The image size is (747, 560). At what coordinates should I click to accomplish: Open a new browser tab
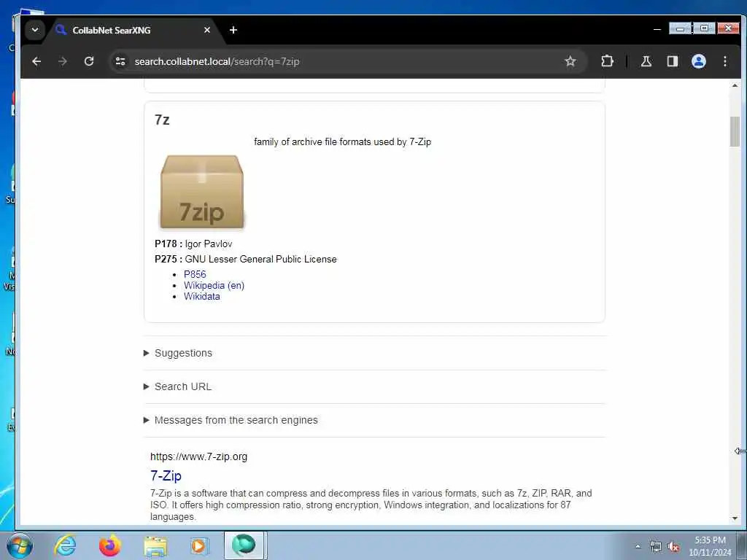click(x=233, y=30)
